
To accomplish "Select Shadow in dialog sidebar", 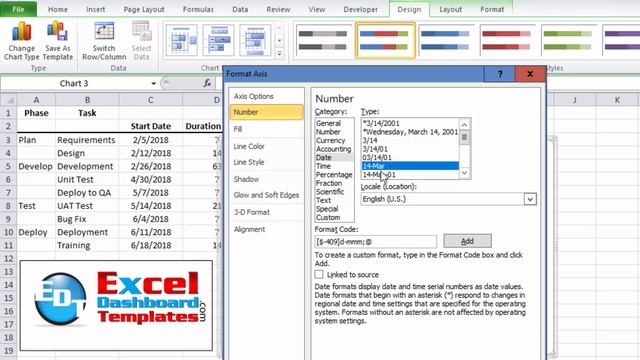I will point(266,179).
